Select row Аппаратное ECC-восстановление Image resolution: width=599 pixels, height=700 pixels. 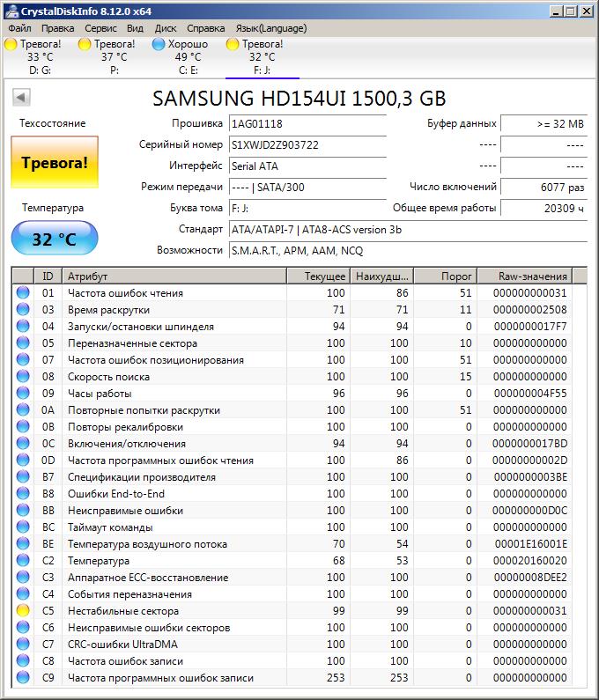pyautogui.click(x=292, y=578)
